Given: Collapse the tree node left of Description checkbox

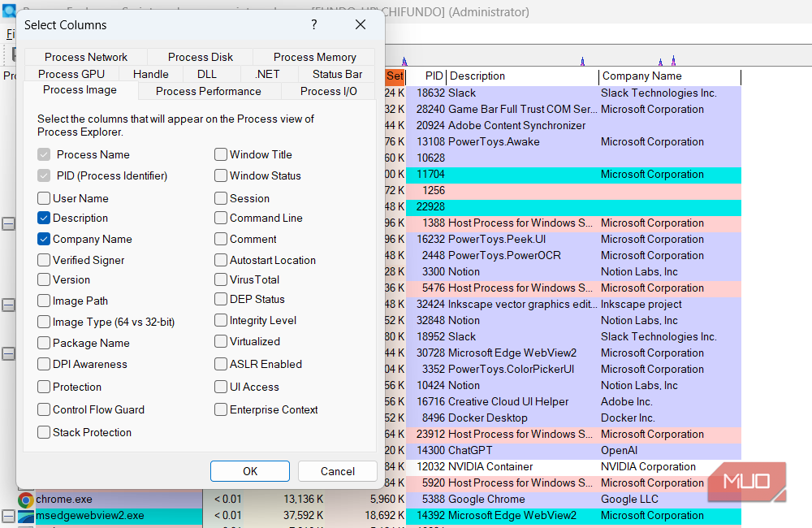Looking at the screenshot, I should 8,224.
